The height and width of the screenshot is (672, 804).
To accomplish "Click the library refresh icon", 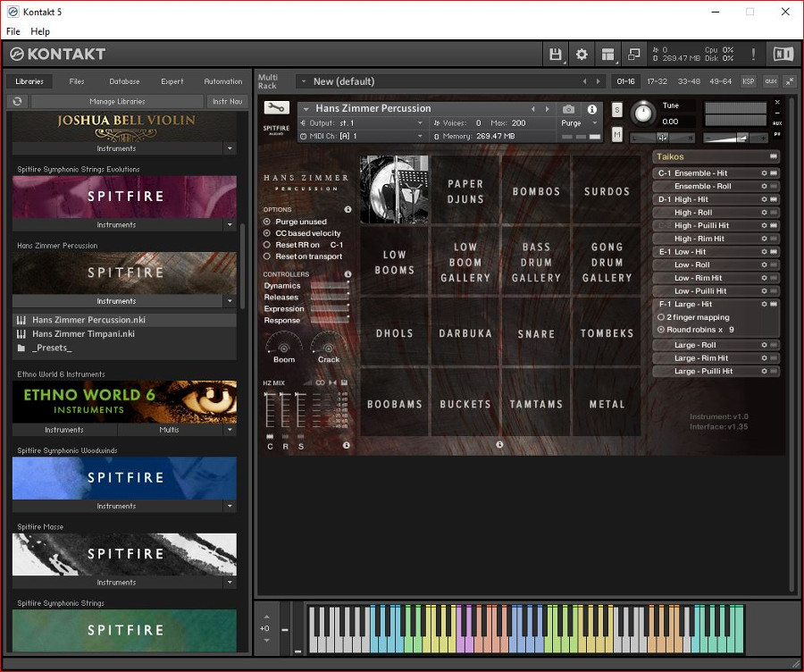I will pyautogui.click(x=17, y=101).
